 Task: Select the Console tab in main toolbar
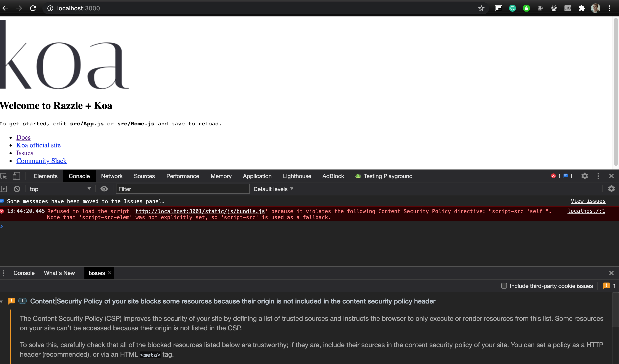[x=79, y=176]
